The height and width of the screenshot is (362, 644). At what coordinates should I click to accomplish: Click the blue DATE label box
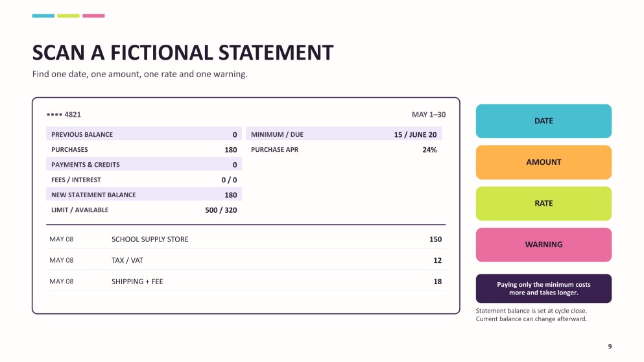click(x=543, y=121)
